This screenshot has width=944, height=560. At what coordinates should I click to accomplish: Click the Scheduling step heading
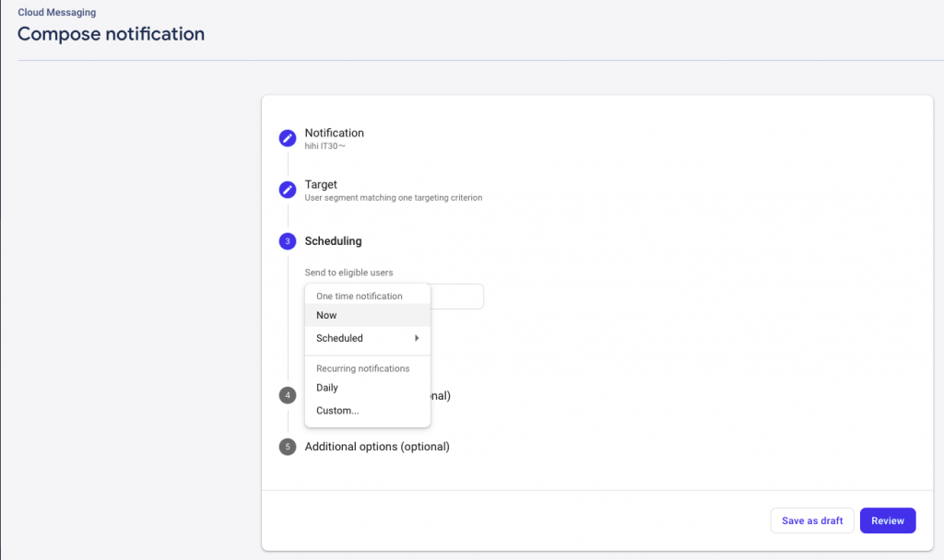click(333, 241)
